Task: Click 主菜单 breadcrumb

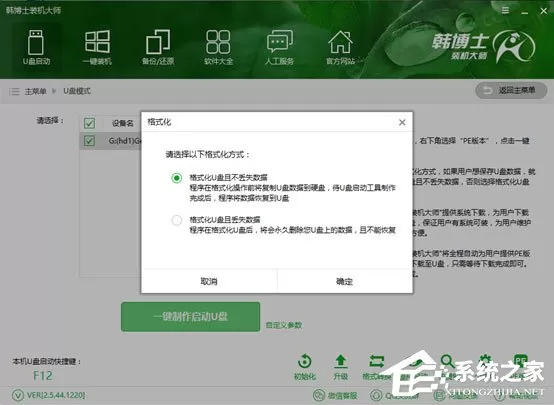Action: tap(35, 92)
